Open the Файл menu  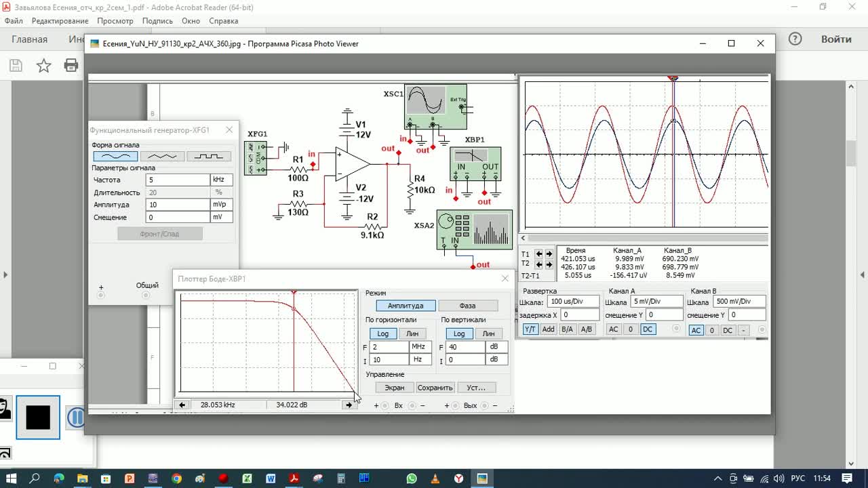(x=14, y=21)
